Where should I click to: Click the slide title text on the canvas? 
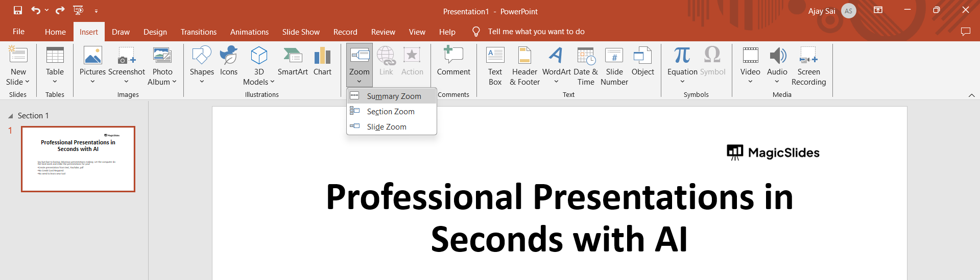560,218
